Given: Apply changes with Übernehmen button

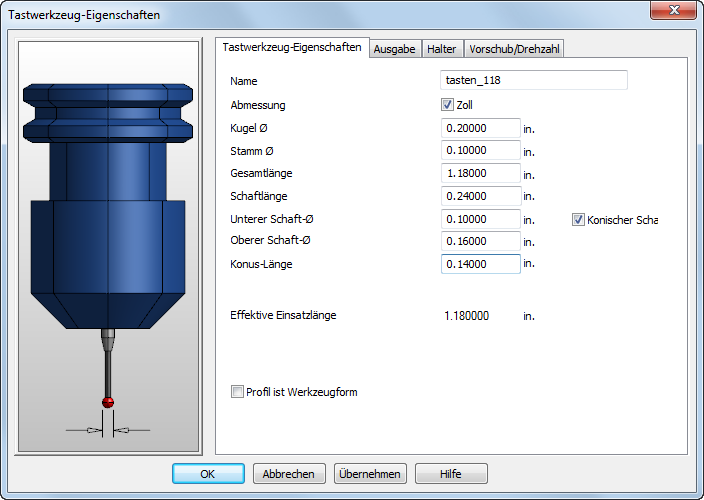Looking at the screenshot, I should click(x=370, y=474).
